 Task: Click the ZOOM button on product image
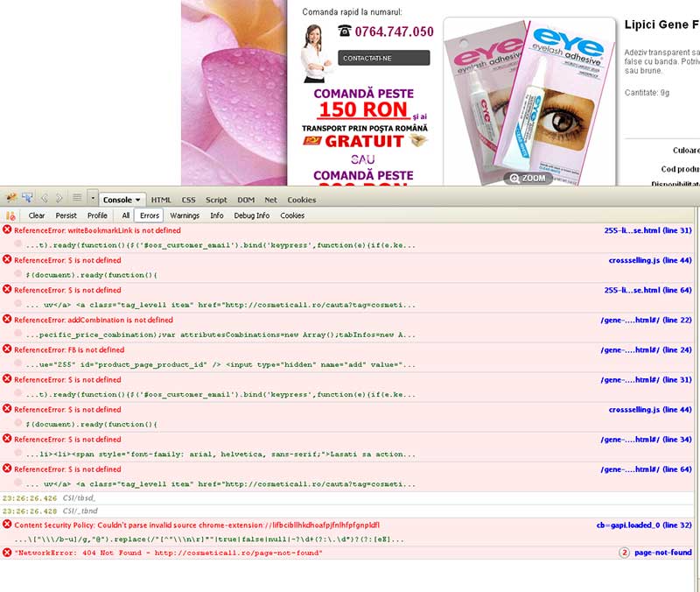[528, 179]
